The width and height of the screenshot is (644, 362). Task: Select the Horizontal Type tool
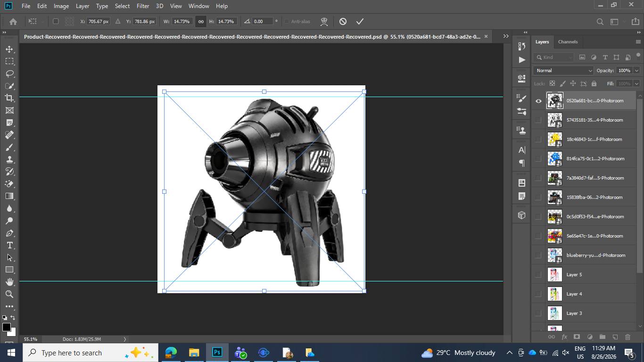[9, 245]
